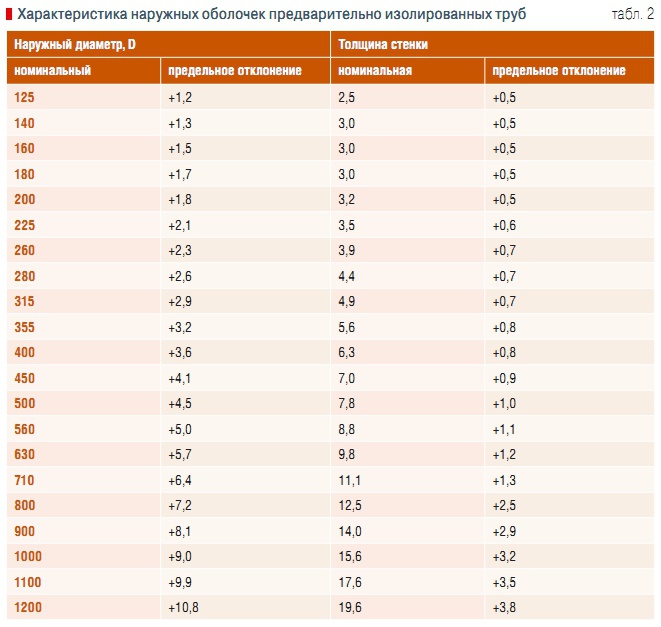Click the 5,6 wall thickness value
This screenshot has height=627, width=661.
click(346, 327)
